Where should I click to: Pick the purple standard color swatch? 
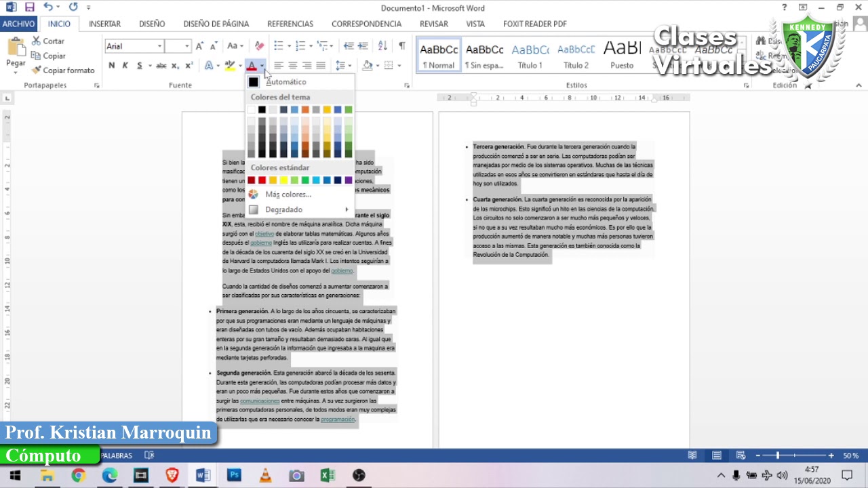point(349,180)
